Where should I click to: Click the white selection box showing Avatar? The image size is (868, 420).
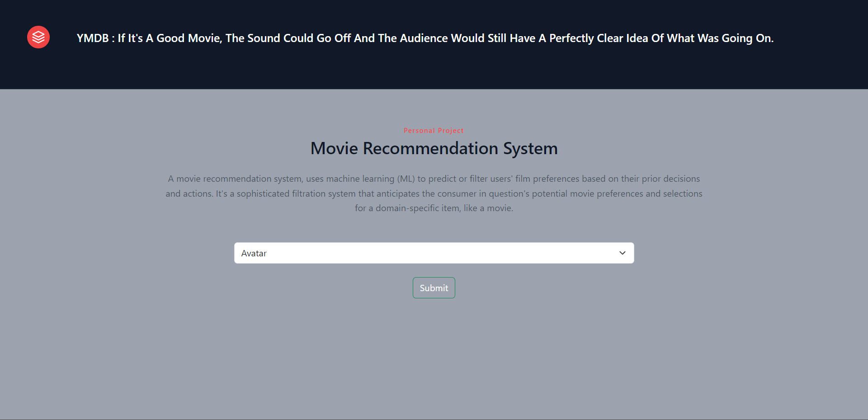pos(434,253)
